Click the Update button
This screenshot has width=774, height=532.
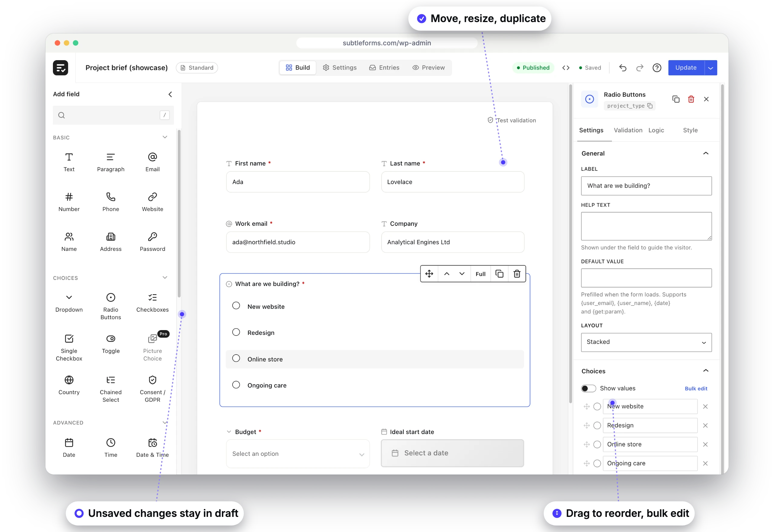pyautogui.click(x=686, y=68)
